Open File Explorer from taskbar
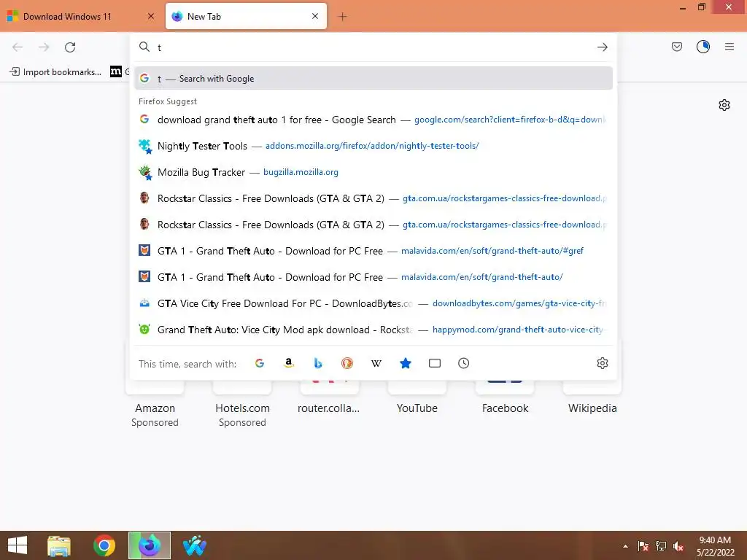The height and width of the screenshot is (560, 747). [59, 545]
